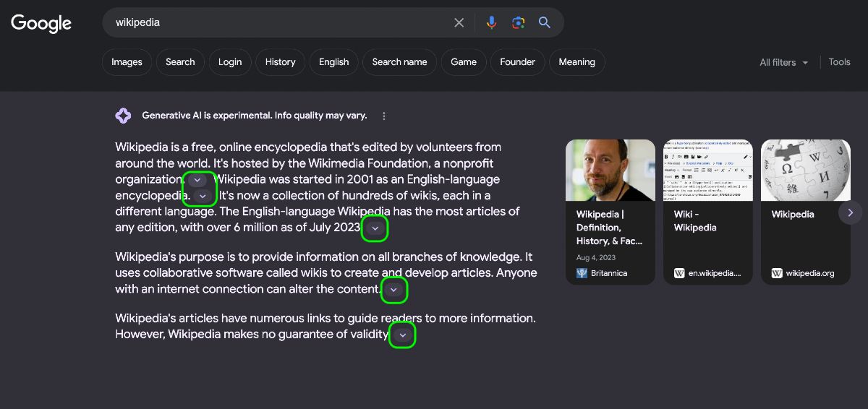
Task: Show next source cards with arrow
Action: [x=851, y=212]
